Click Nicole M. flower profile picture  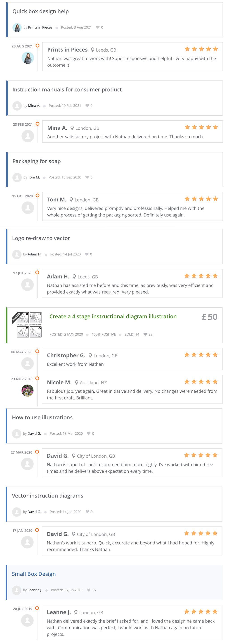click(x=28, y=391)
